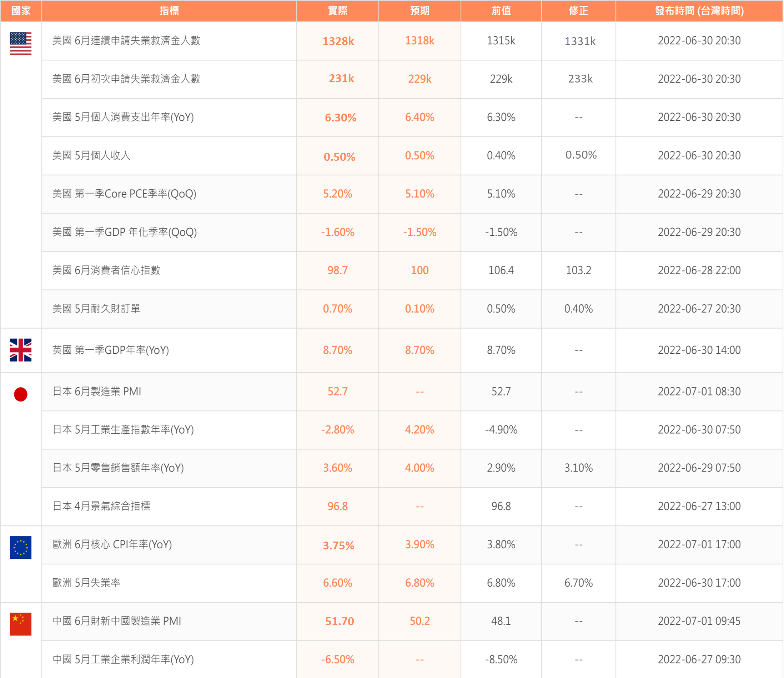Image resolution: width=784 pixels, height=678 pixels.
Task: Select 歐洲 6月核心 CPI年率(YoY) indicator
Action: [112, 544]
